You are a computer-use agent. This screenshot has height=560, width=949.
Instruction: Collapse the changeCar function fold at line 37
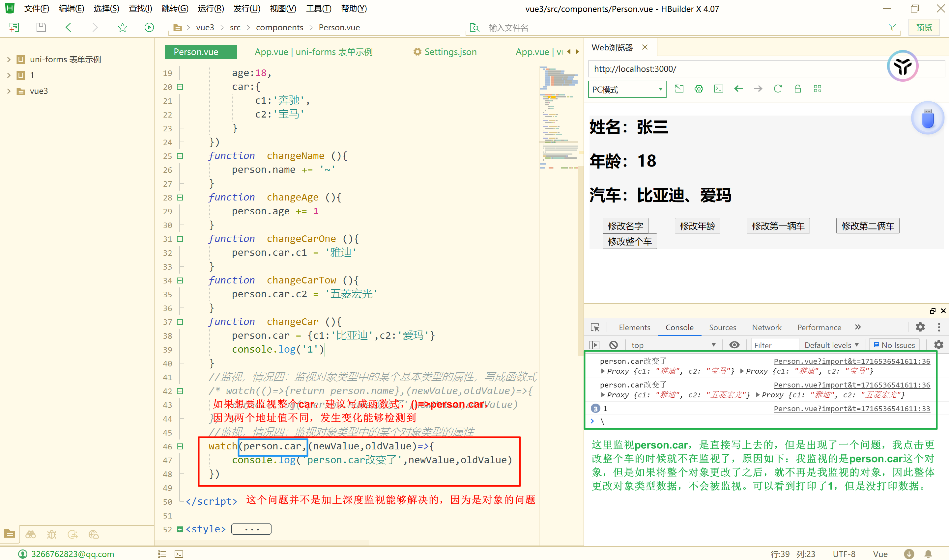click(180, 322)
